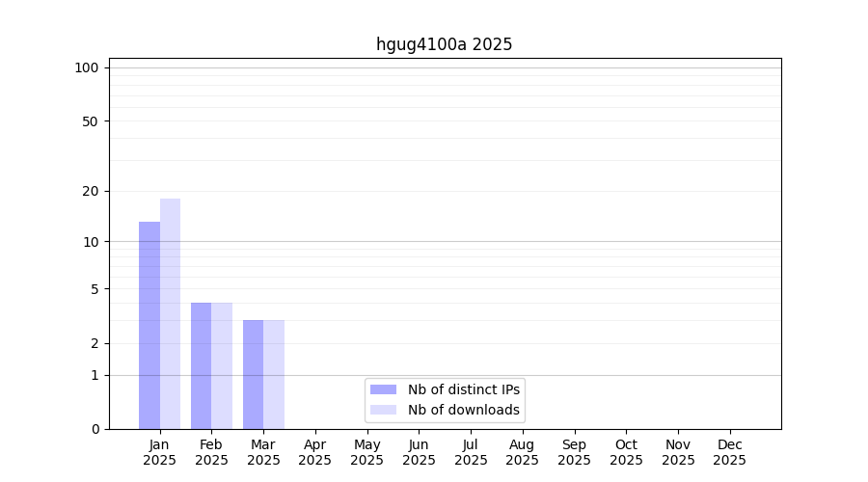Viewport: 868px width, 482px height.
Task: Select the Oct 2025 x-axis label
Action: click(x=626, y=452)
